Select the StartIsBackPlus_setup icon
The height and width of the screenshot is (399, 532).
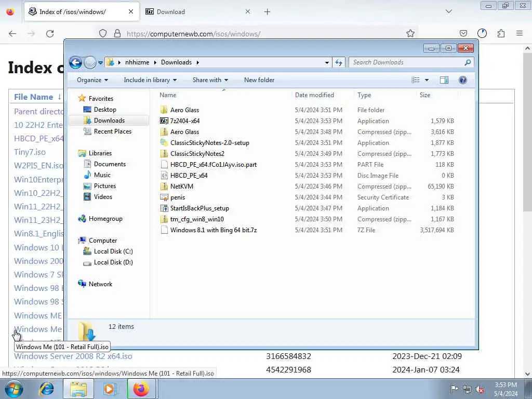(164, 208)
